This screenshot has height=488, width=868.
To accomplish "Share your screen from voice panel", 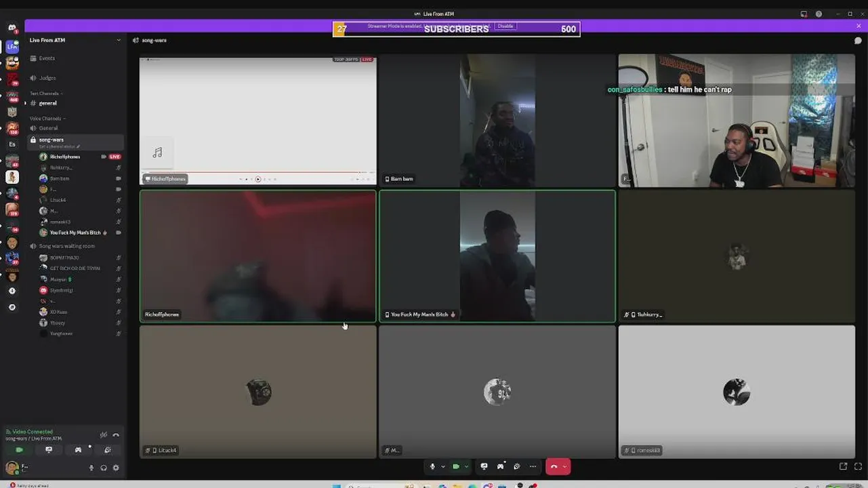I will (49, 449).
